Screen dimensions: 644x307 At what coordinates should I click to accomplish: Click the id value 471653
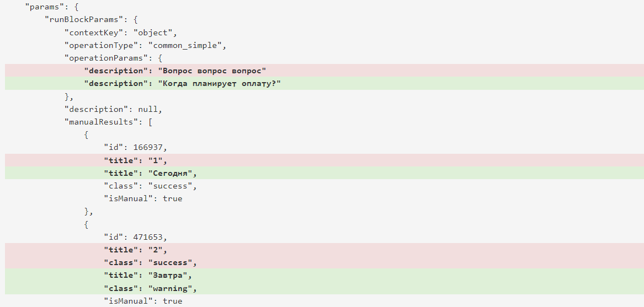pyautogui.click(x=148, y=237)
